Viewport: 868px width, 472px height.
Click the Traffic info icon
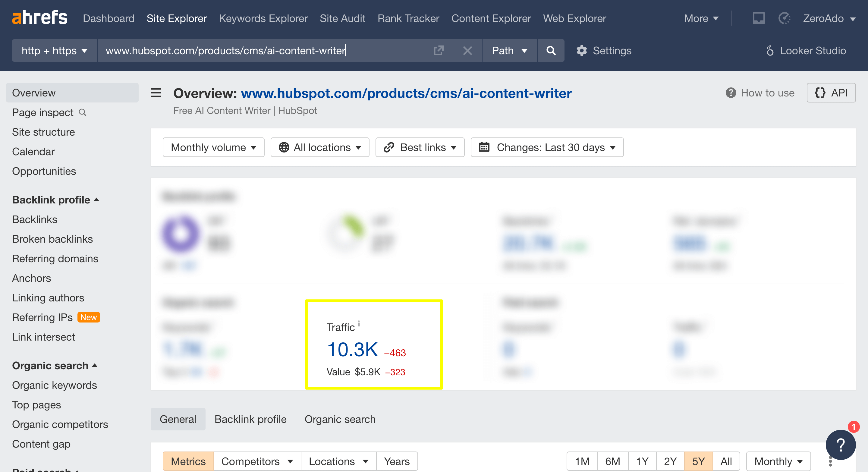click(359, 323)
